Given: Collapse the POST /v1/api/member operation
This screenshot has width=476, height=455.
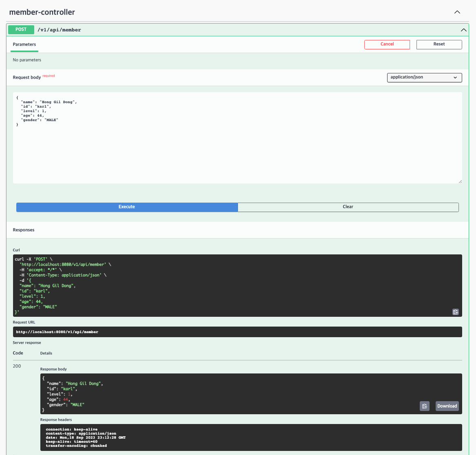Looking at the screenshot, I should click(463, 30).
